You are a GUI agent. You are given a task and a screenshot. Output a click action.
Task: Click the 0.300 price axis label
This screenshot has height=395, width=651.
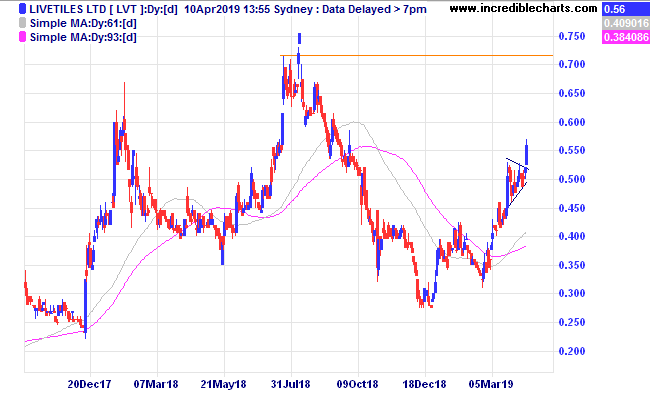(572, 293)
